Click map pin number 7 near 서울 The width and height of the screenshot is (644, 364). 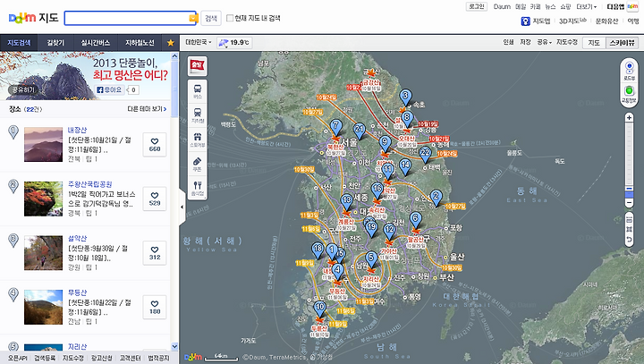point(336,127)
